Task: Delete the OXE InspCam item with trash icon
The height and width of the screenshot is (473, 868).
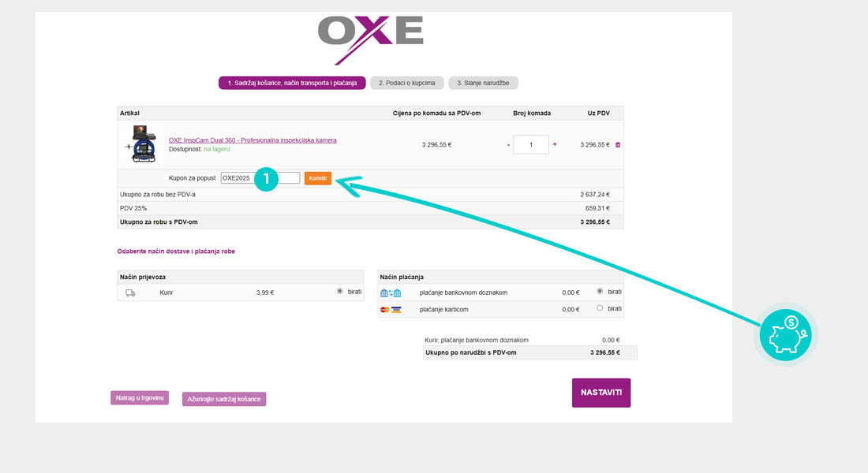Action: pyautogui.click(x=618, y=145)
